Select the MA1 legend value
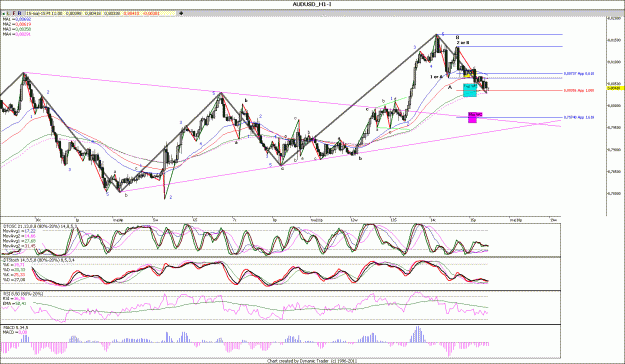The height and width of the screenshot is (364, 625). click(x=23, y=19)
